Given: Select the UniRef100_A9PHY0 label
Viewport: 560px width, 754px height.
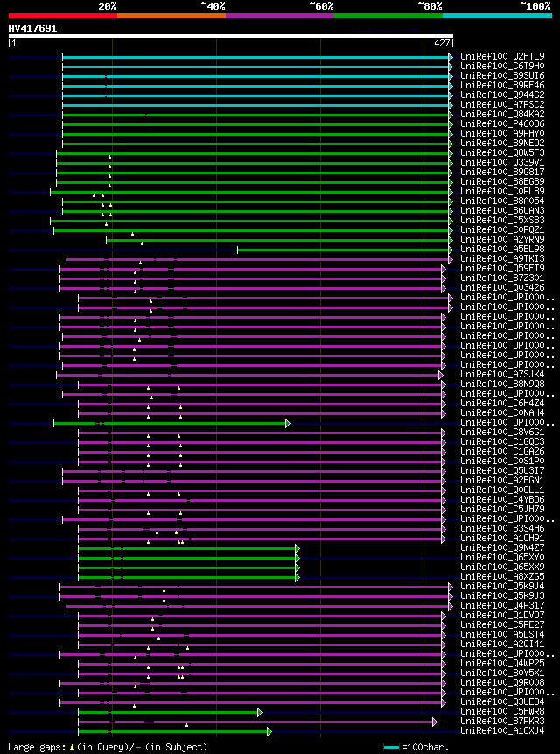Looking at the screenshot, I should pos(502,134).
